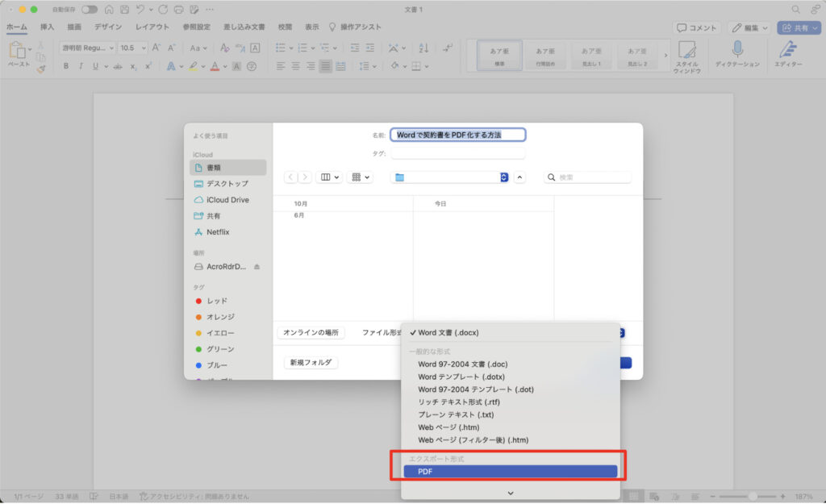Open the デザイン ribbon tab
The image size is (826, 504).
point(108,27)
